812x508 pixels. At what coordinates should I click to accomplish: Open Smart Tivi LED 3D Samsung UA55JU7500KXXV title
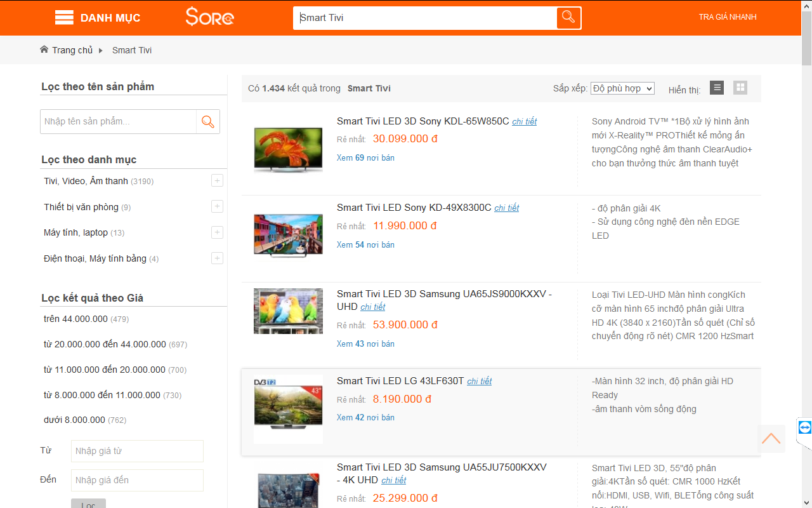[x=442, y=474]
